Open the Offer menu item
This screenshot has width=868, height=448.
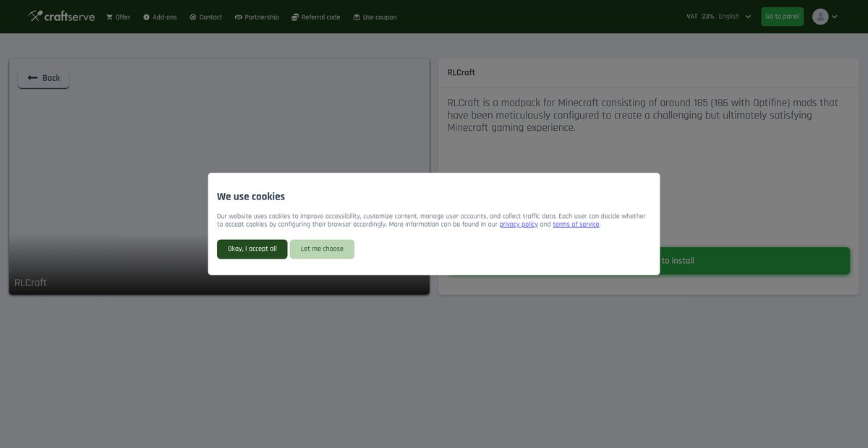click(118, 17)
